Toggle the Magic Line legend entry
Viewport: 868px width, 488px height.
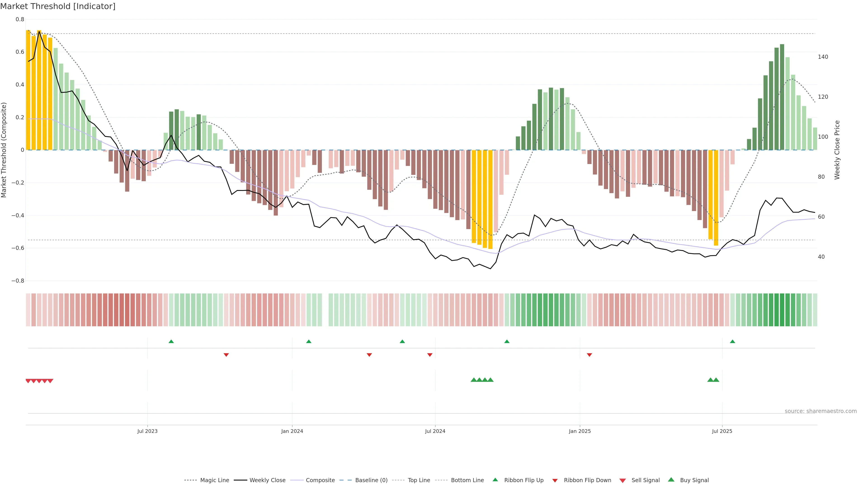click(x=214, y=480)
